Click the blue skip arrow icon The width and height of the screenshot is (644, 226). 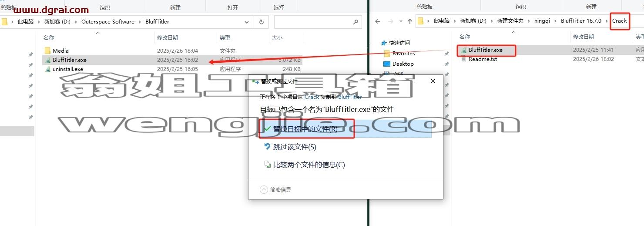click(268, 147)
